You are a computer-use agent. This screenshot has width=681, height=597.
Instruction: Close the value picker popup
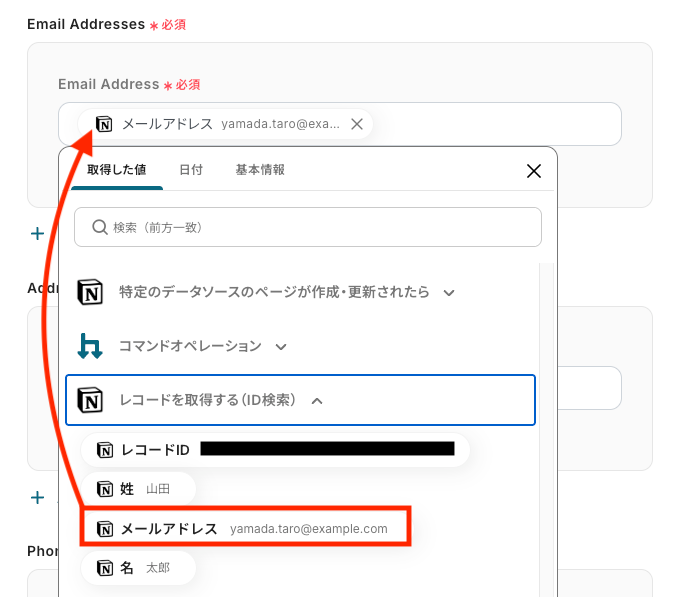pos(534,171)
